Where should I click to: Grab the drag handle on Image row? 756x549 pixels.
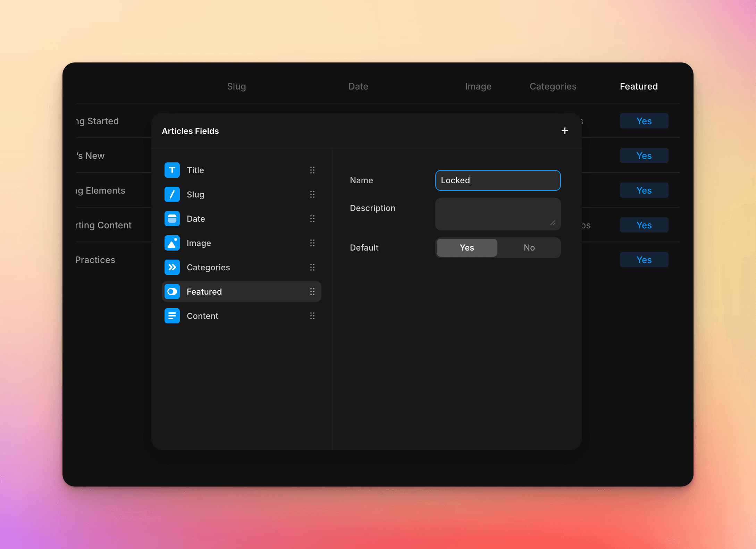[x=312, y=243]
